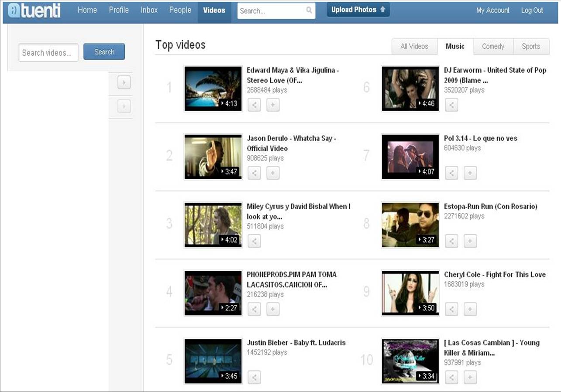Open title Jason Derulo - Whatcha Say
Viewport: 561px width, 392px height.
[292, 143]
